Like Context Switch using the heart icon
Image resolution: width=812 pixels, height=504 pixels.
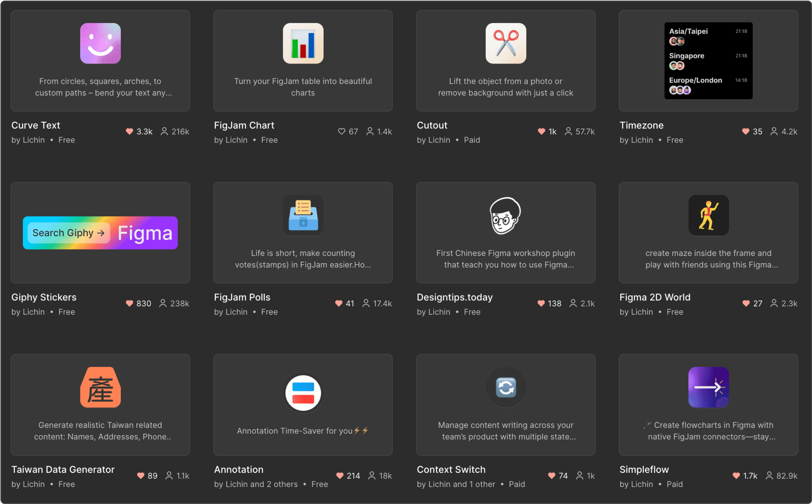pyautogui.click(x=552, y=476)
